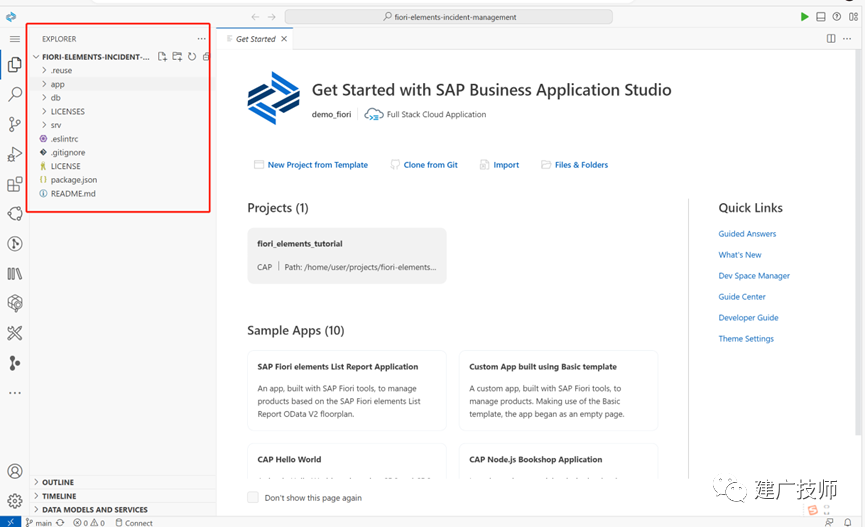
Task: Open Dev Space Manager quick link
Action: [x=754, y=275]
